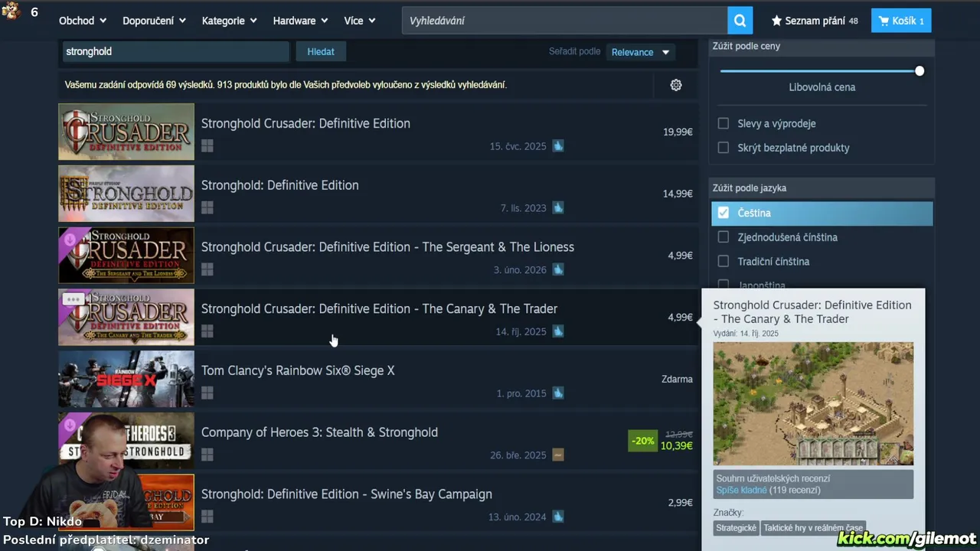Click the -20% discount badge

pyautogui.click(x=642, y=441)
